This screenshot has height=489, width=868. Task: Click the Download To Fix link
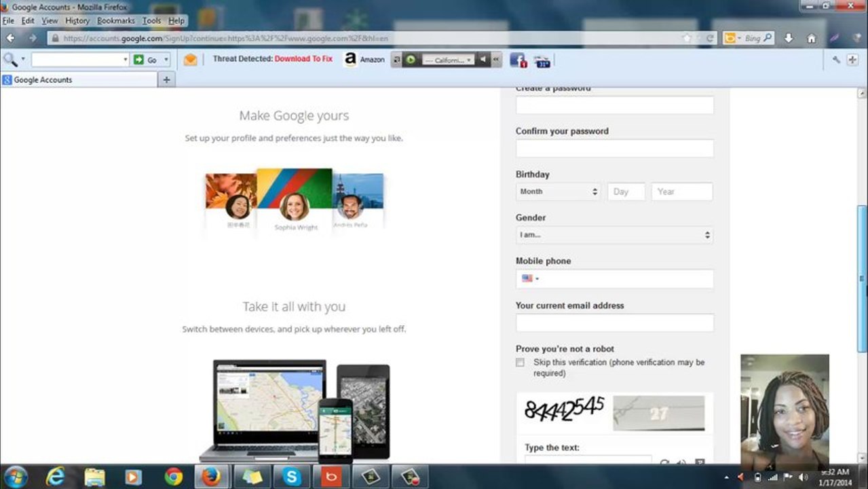click(x=303, y=59)
